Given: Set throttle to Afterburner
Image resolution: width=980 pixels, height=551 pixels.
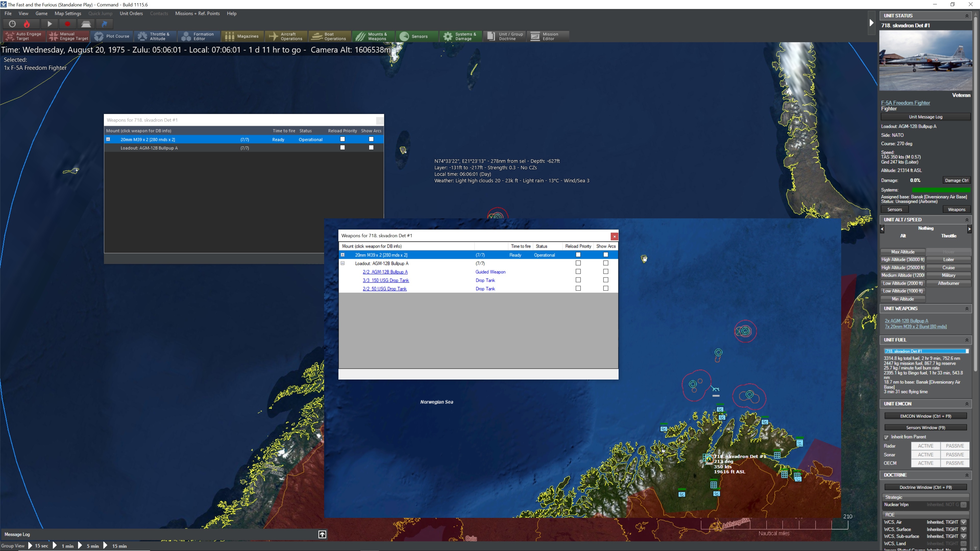Looking at the screenshot, I should pyautogui.click(x=948, y=283).
